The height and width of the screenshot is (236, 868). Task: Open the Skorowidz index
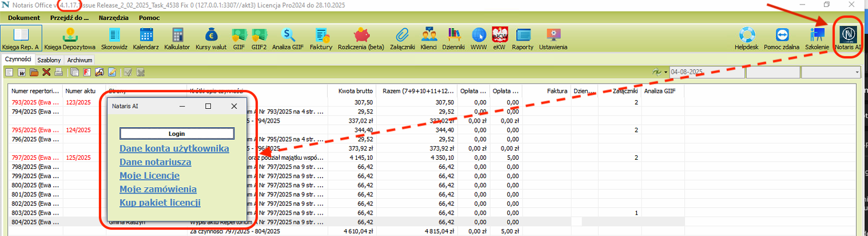tap(114, 38)
